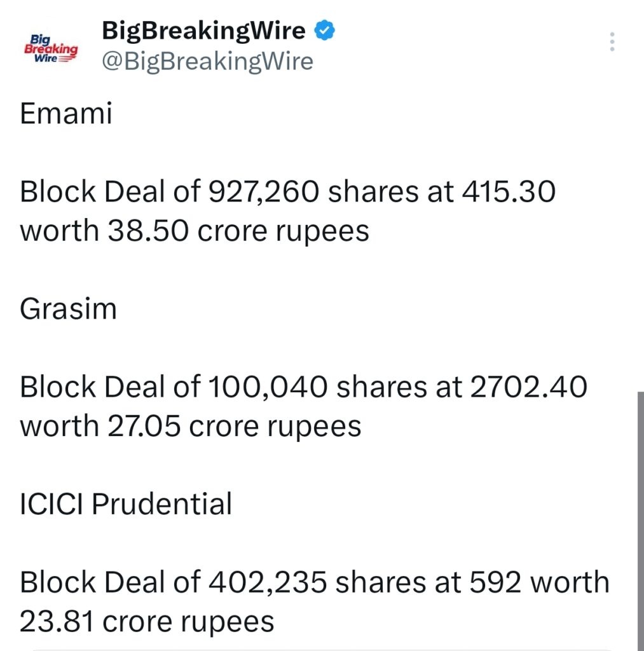Click the top dot of the more-options icon
644x651 pixels.
612,33
